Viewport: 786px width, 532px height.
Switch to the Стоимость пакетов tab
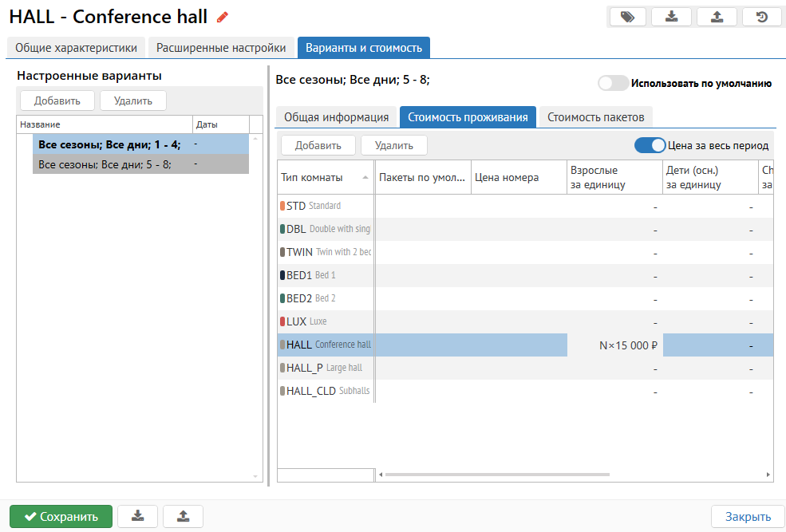pos(595,117)
